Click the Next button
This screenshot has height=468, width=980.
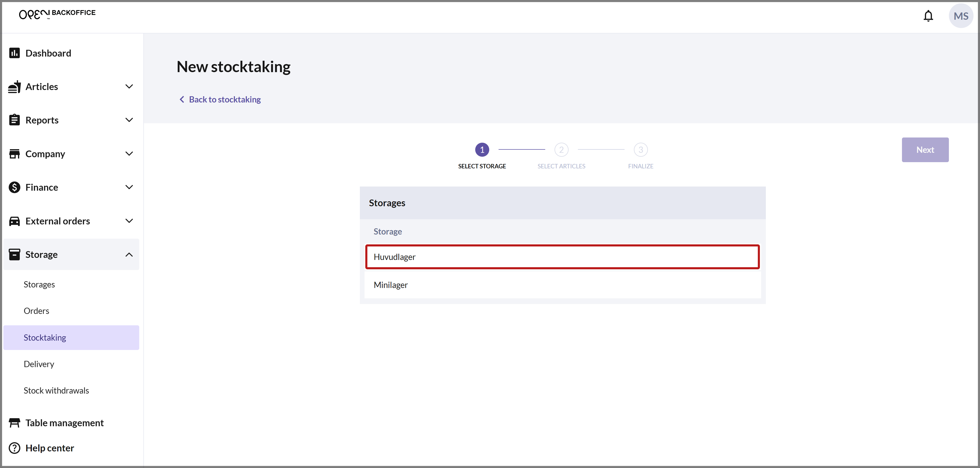point(925,150)
